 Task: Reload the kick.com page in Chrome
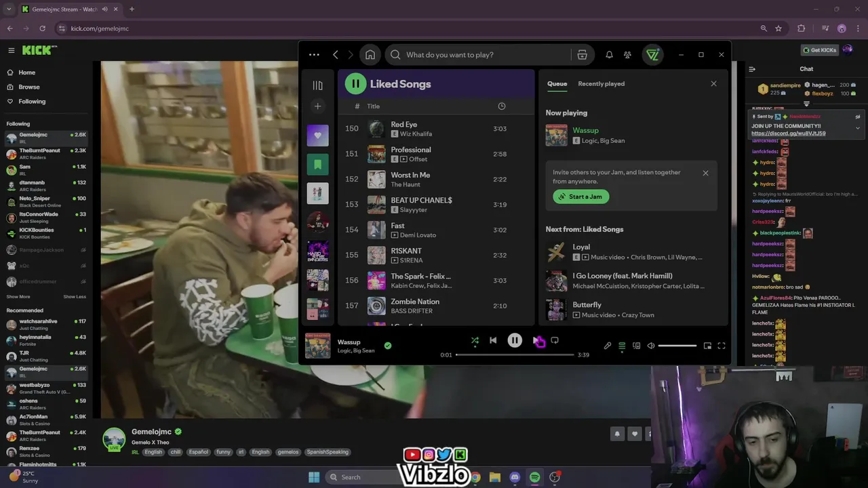pos(42,28)
